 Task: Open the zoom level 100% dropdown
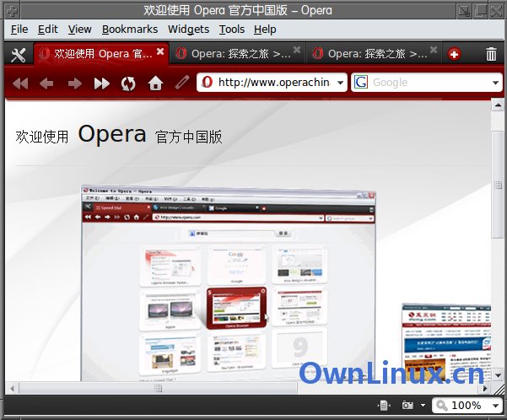tap(495, 406)
